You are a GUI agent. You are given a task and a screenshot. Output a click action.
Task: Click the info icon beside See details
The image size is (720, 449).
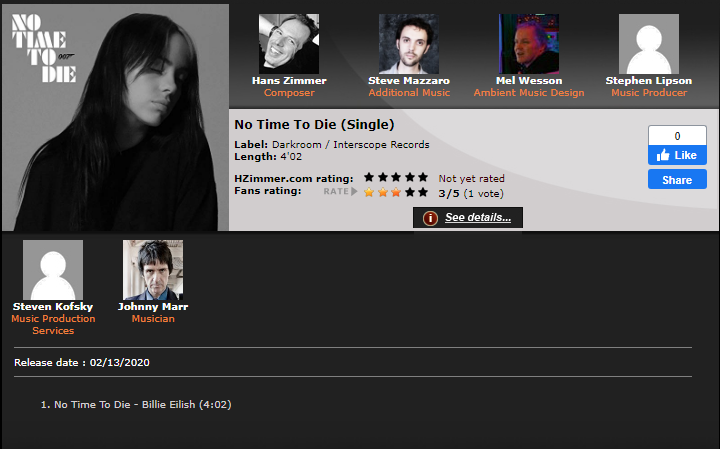pos(430,218)
